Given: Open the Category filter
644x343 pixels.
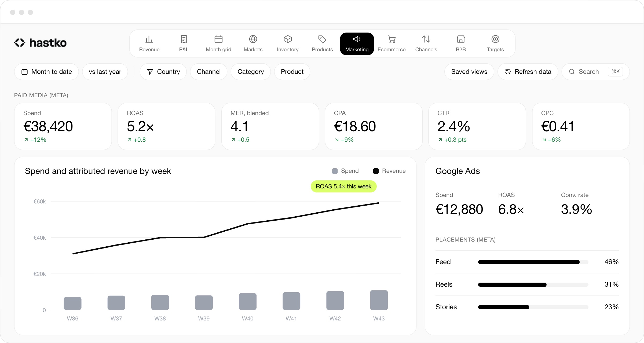Looking at the screenshot, I should pyautogui.click(x=251, y=72).
